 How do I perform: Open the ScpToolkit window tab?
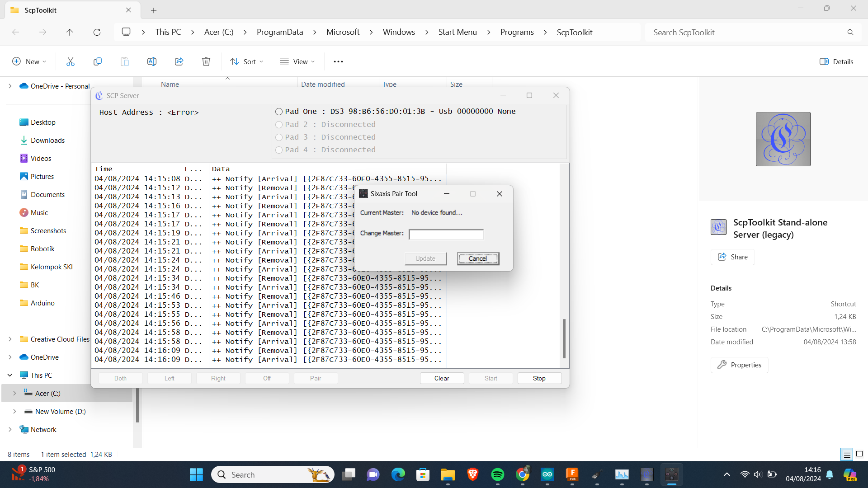68,10
